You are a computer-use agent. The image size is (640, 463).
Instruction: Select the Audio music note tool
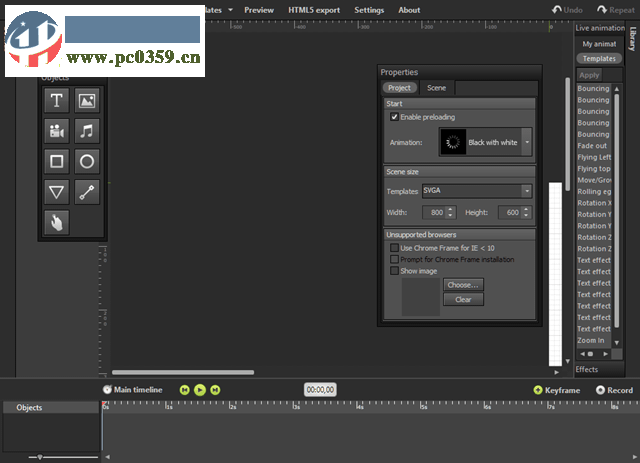click(87, 131)
